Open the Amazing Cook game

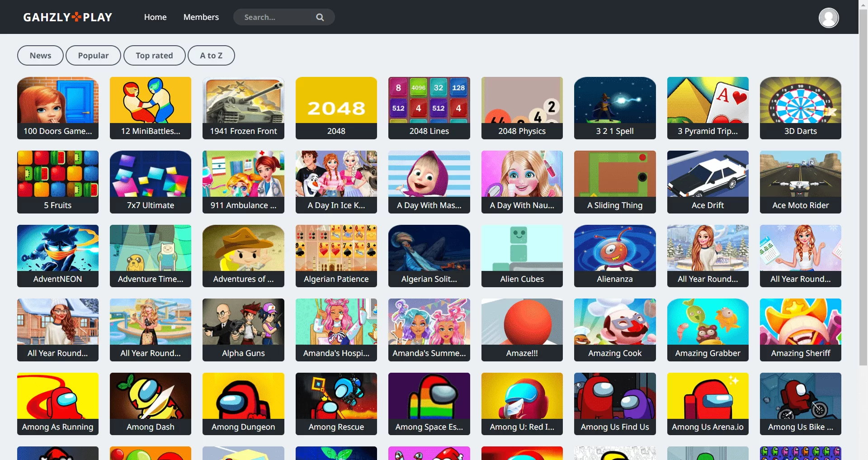[614, 330]
